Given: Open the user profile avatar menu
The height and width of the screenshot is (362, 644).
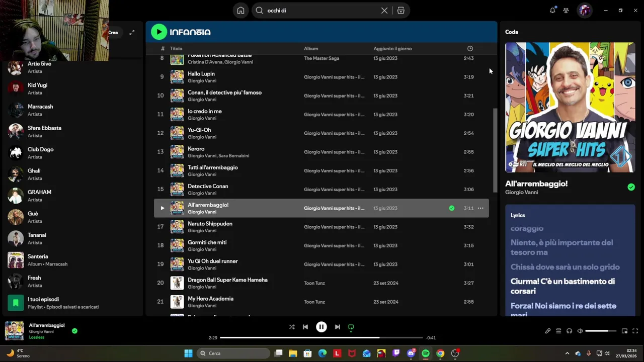Looking at the screenshot, I should point(584,10).
